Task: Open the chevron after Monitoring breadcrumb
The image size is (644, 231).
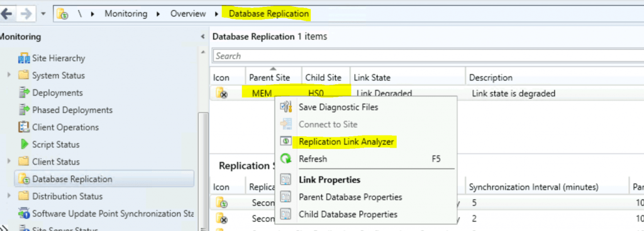Action: tap(158, 14)
